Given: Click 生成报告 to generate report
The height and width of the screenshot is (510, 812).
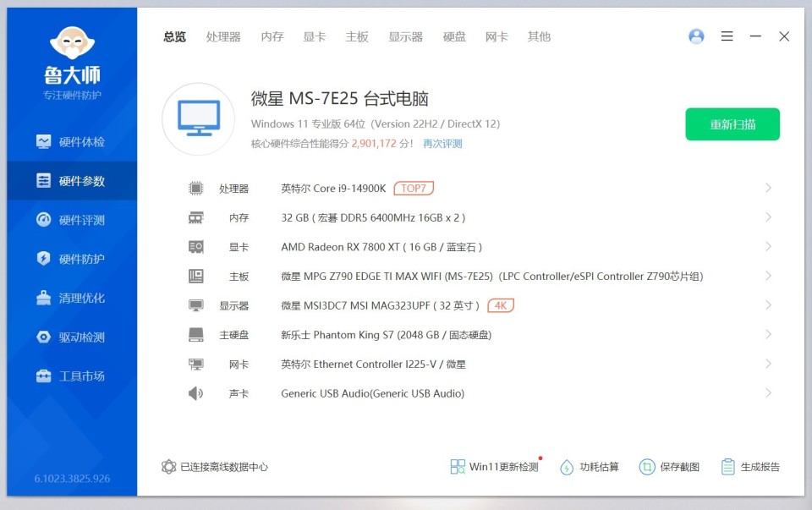Looking at the screenshot, I should [750, 467].
